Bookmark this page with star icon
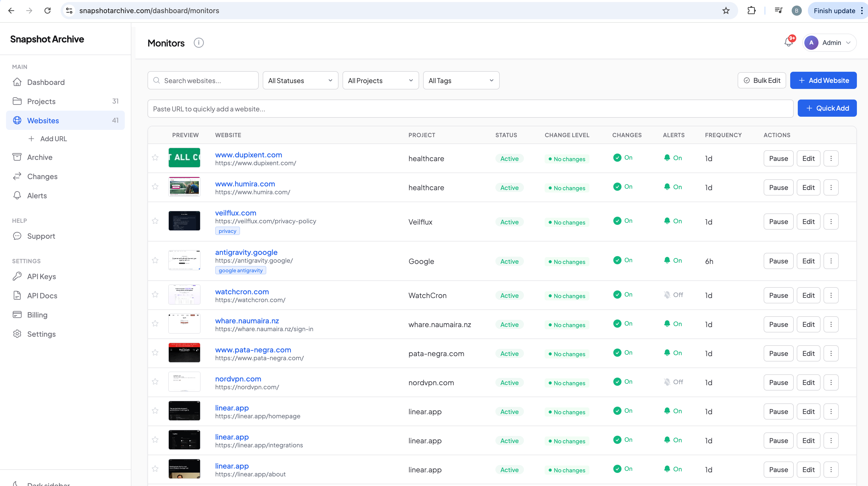The image size is (868, 486). pyautogui.click(x=726, y=10)
